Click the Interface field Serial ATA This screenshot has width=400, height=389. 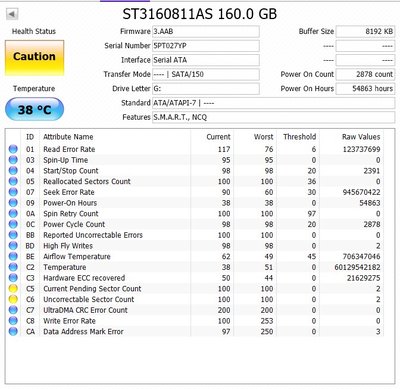(x=206, y=60)
